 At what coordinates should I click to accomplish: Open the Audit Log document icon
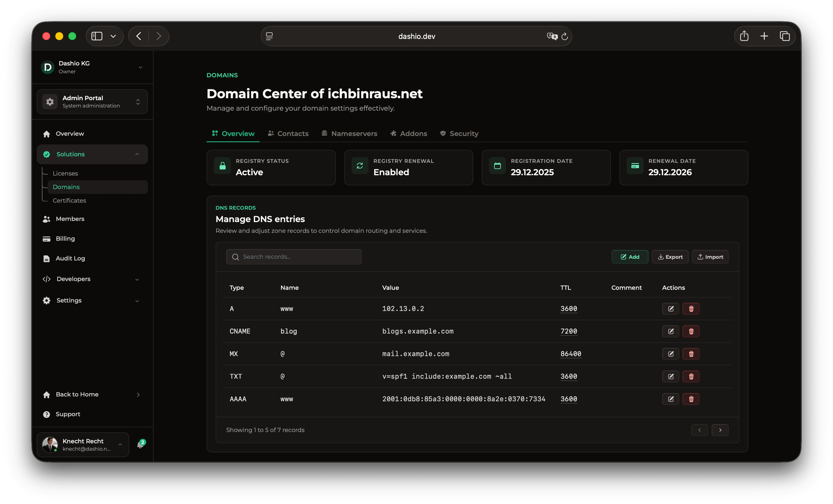46,258
